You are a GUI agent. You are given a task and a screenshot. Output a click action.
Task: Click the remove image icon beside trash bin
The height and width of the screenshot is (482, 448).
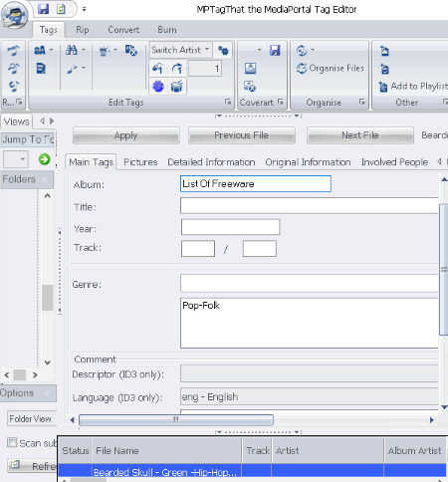[x=130, y=51]
